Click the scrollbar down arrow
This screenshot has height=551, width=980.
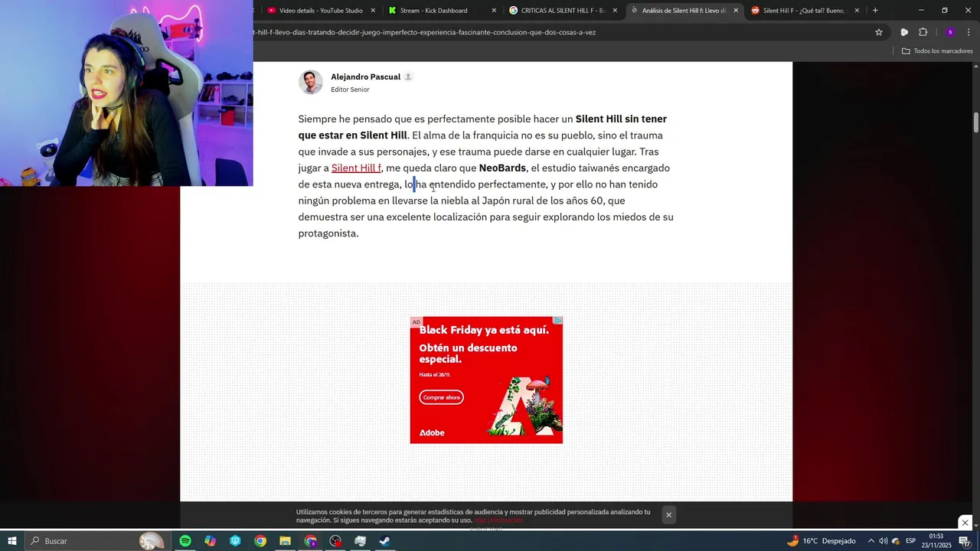click(x=976, y=524)
